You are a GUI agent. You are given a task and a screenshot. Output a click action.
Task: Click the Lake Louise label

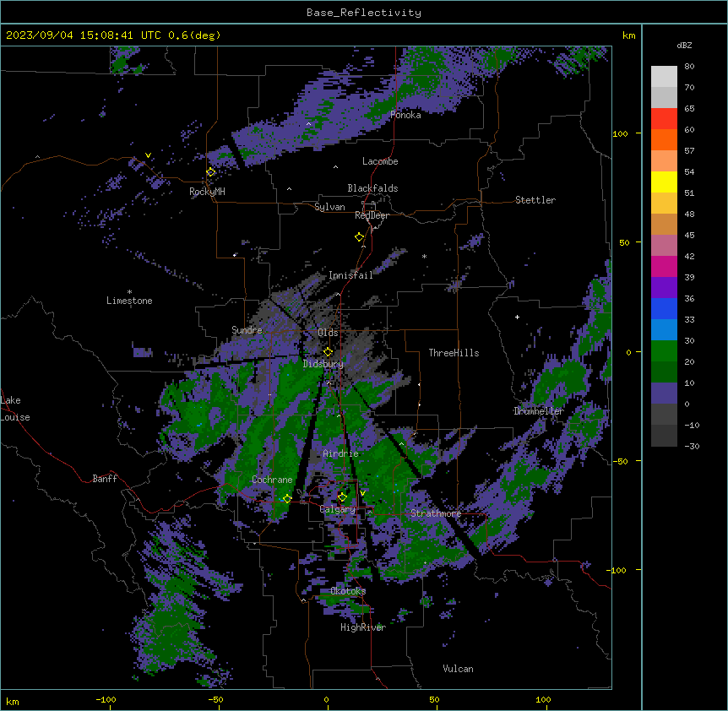click(x=15, y=409)
